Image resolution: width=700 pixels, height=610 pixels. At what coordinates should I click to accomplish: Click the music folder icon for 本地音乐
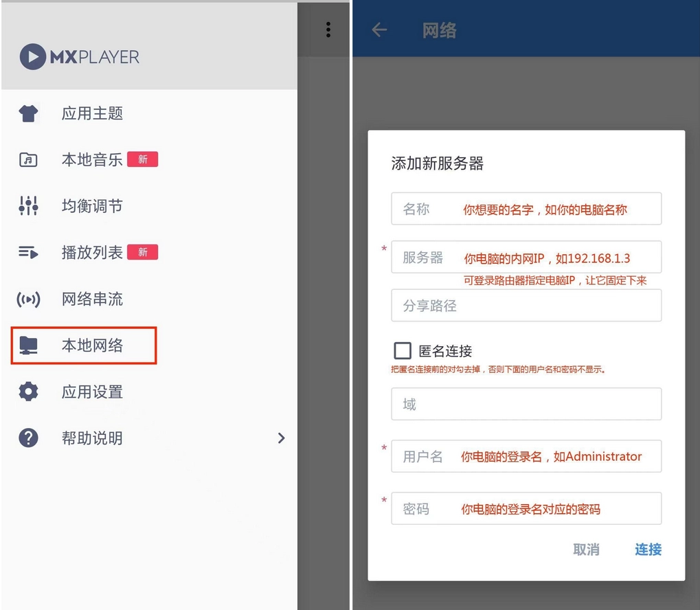pyautogui.click(x=29, y=159)
